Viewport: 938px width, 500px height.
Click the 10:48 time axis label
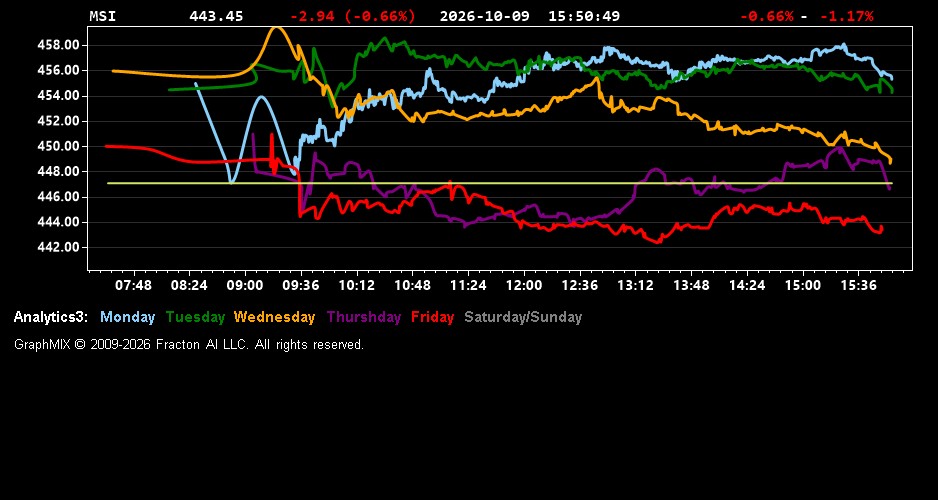(412, 286)
